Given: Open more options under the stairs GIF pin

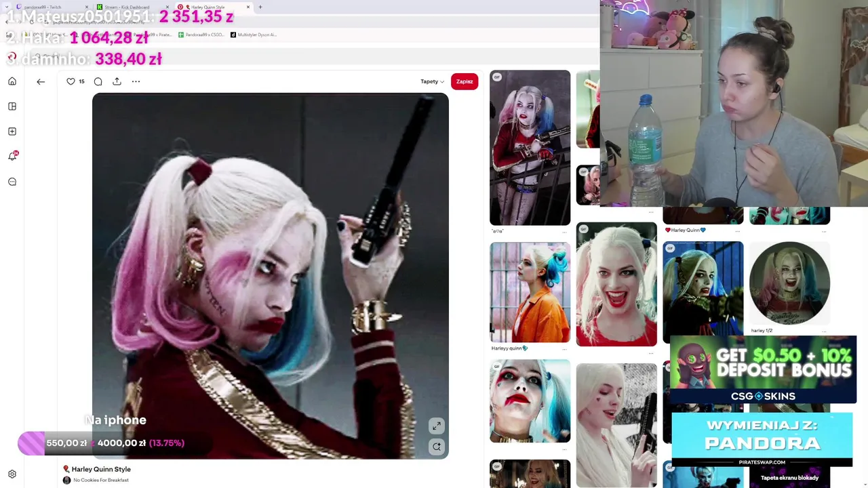Looking at the screenshot, I should (x=564, y=232).
